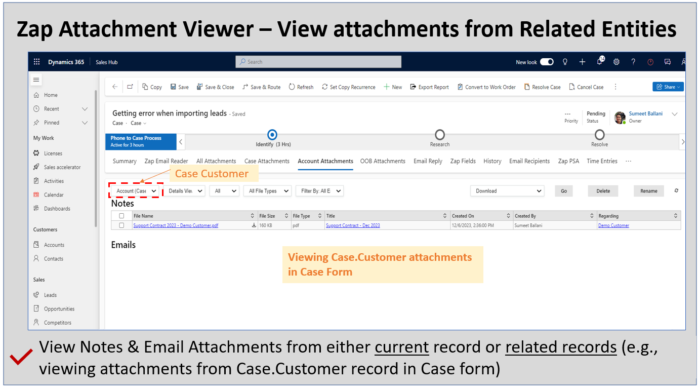Click the plus quick create icon
The width and height of the screenshot is (700, 388).
pos(582,62)
